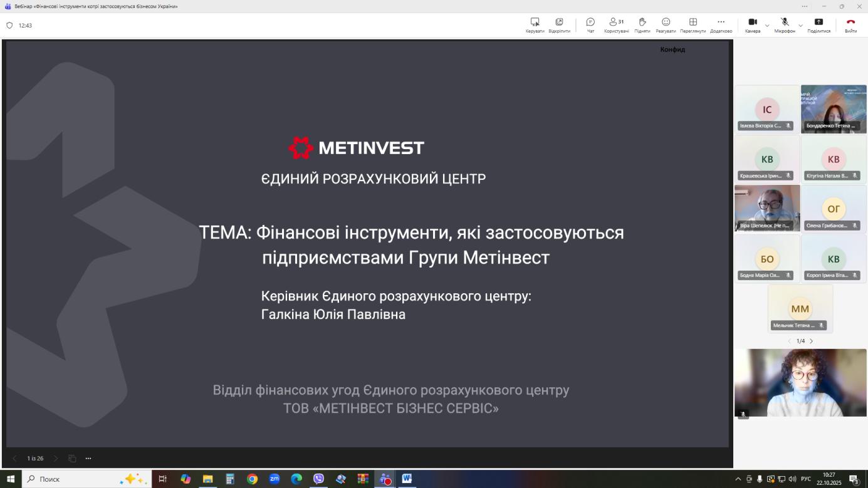Viewport: 868px width, 488px height.
Task: Open the Додатково more options menu
Action: (721, 24)
